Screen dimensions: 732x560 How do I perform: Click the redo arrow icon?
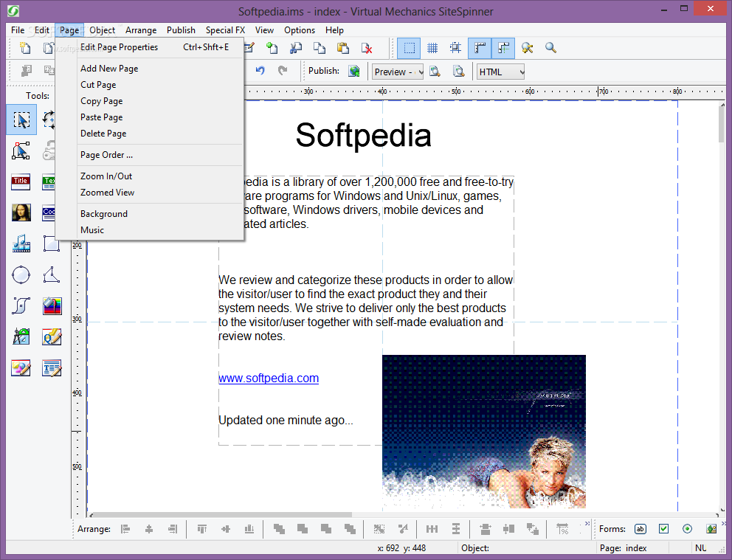click(283, 71)
